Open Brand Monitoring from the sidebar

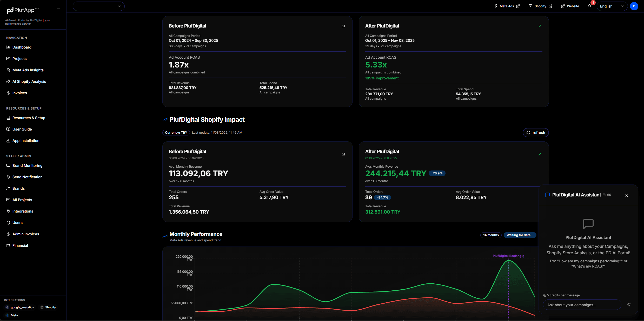(27, 166)
